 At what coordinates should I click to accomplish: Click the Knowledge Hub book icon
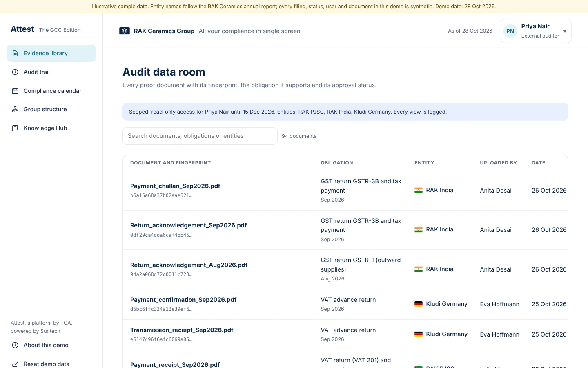15,128
